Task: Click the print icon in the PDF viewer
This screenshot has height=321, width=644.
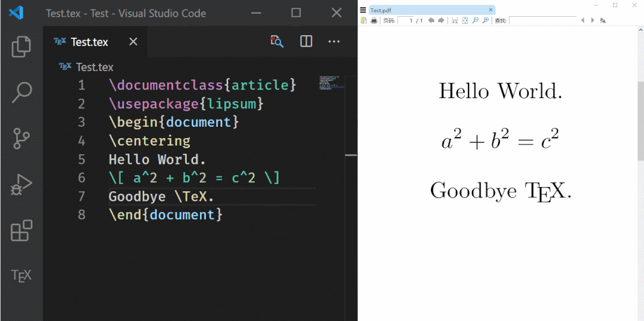Action: (x=374, y=20)
